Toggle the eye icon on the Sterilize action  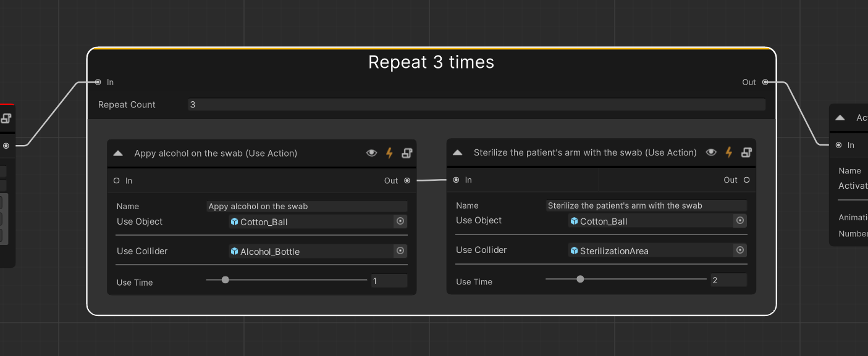tap(710, 152)
